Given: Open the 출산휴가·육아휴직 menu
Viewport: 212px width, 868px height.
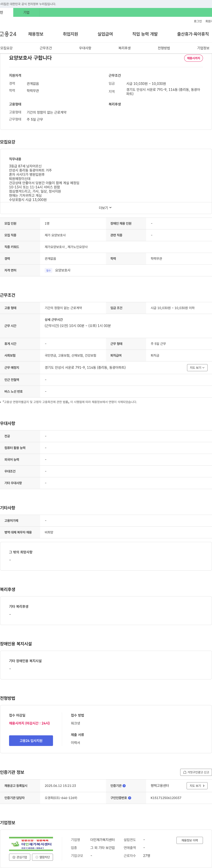Looking at the screenshot, I should click(x=193, y=34).
